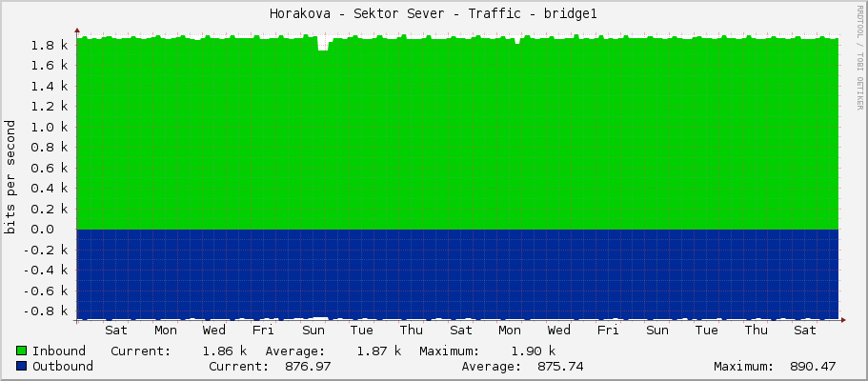Click the '1.0 k' y-axis tick label

tap(50, 127)
